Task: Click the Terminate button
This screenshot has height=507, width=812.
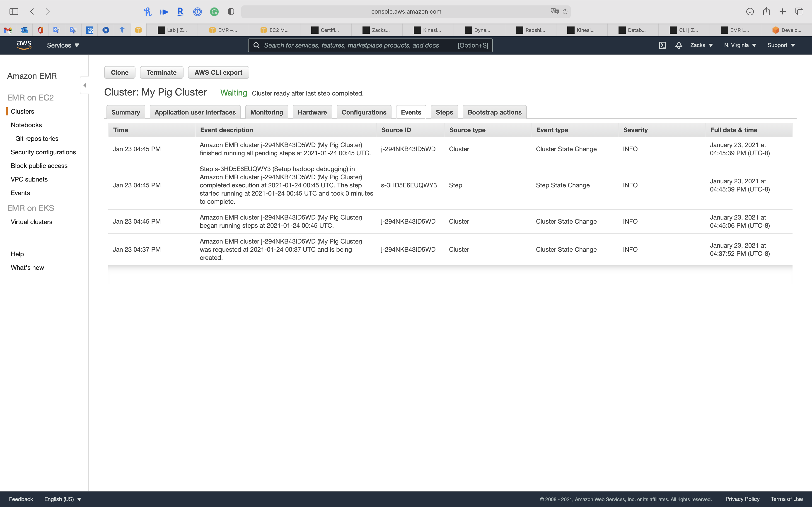Action: pyautogui.click(x=161, y=72)
